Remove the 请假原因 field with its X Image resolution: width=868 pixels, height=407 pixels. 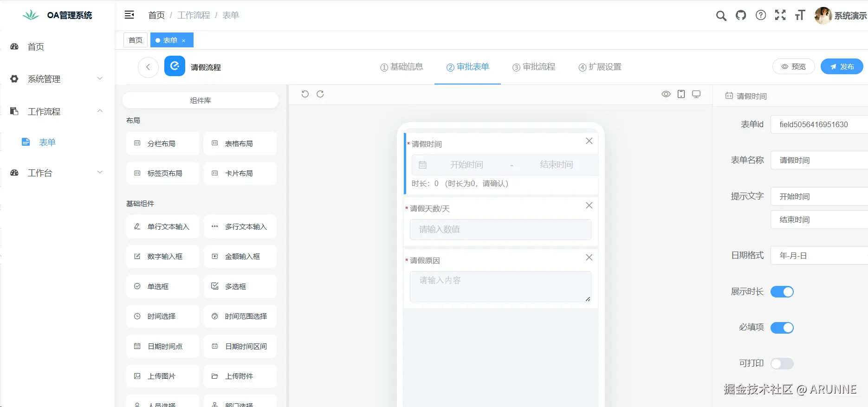click(589, 258)
